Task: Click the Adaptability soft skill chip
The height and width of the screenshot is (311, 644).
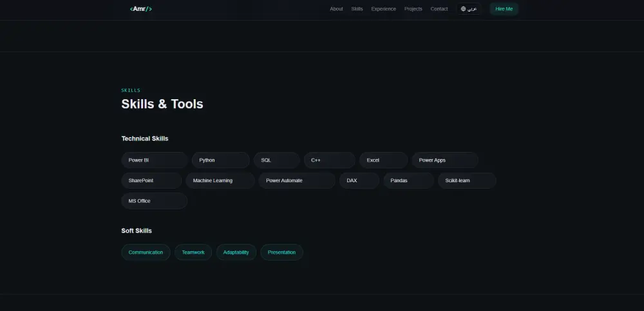Action: (x=236, y=252)
